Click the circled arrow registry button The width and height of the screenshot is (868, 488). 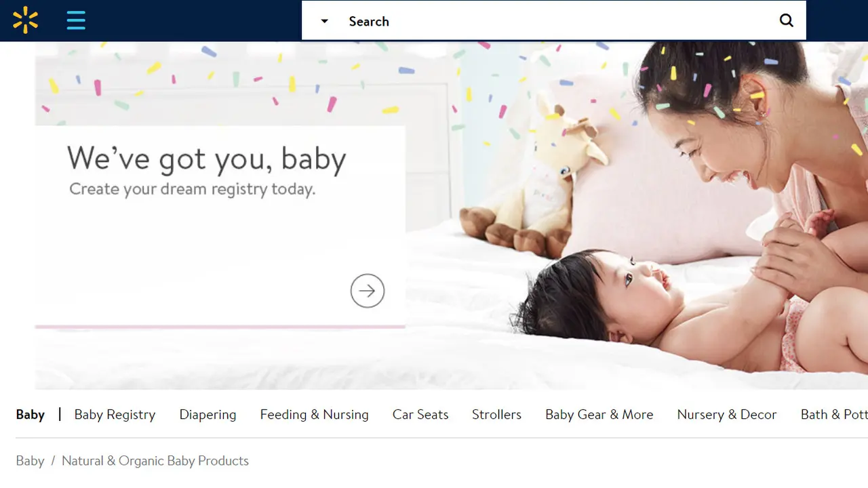[368, 291]
